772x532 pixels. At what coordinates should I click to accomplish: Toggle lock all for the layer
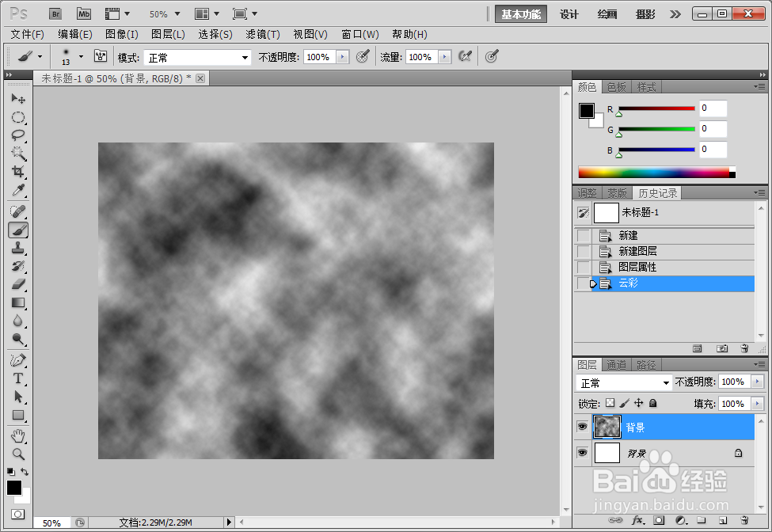[x=653, y=403]
